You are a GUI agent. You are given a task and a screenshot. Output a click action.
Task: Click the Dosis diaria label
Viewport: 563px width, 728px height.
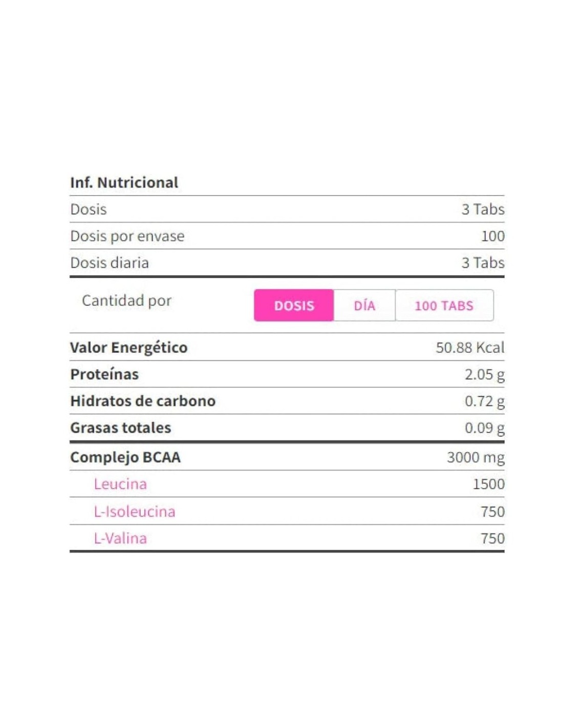click(x=110, y=263)
